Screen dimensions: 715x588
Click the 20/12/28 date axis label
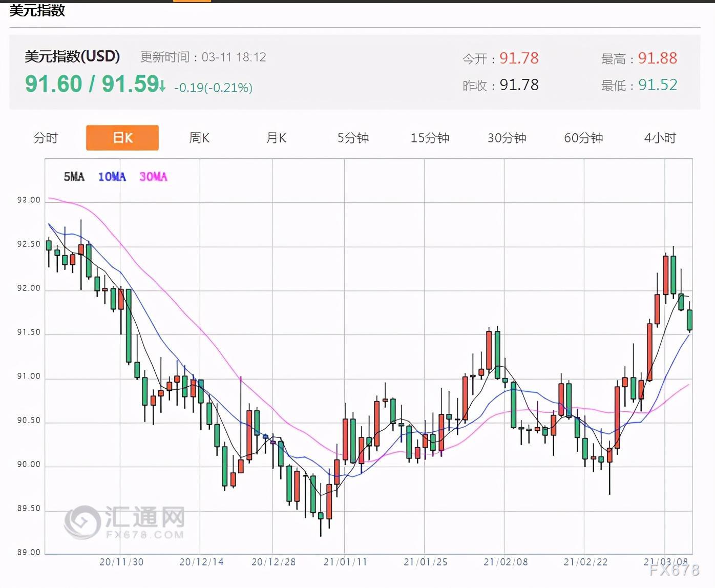274,562
